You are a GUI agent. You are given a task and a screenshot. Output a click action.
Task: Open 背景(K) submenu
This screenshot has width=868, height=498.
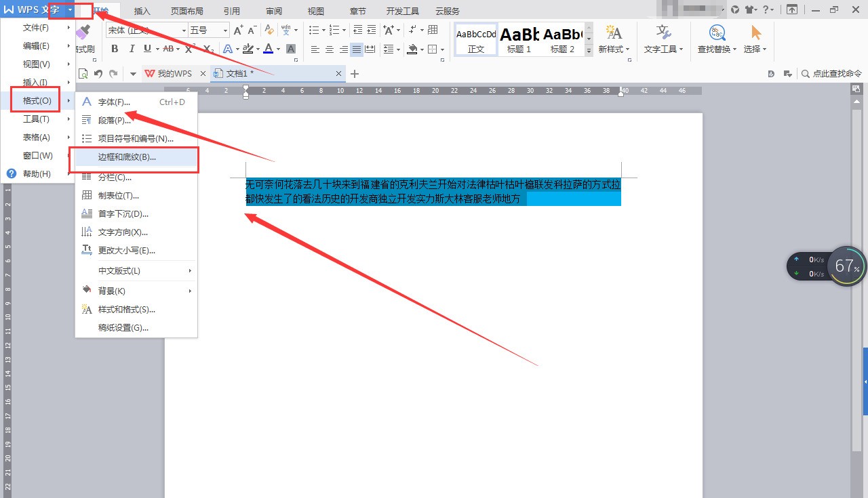click(x=136, y=291)
